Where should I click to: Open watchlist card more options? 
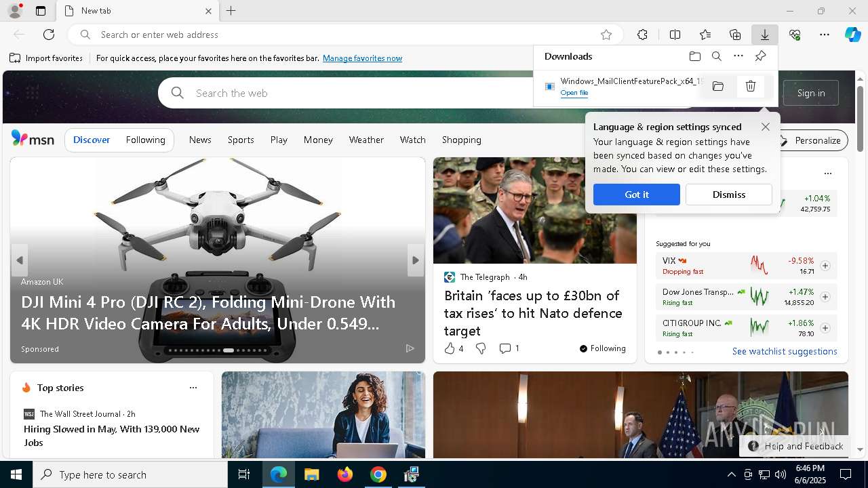coord(827,174)
